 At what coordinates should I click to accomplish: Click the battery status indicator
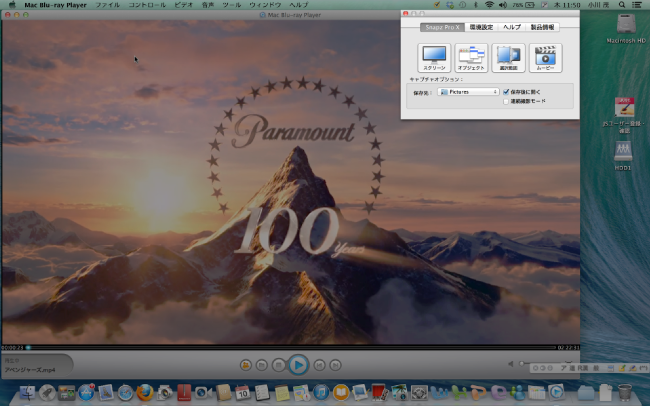(523, 5)
